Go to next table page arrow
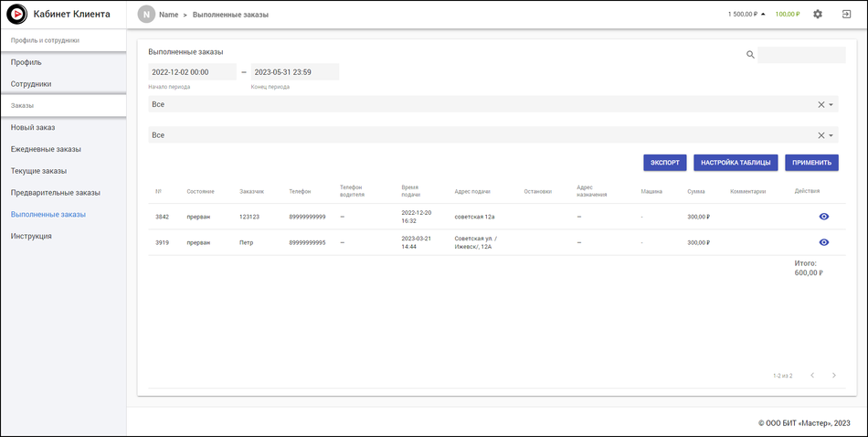The height and width of the screenshot is (437, 868). tap(833, 376)
